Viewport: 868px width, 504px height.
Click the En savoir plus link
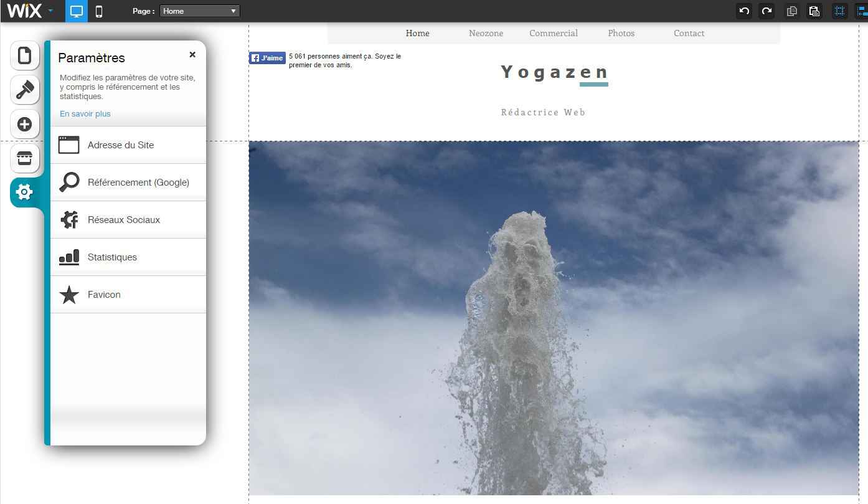click(x=85, y=114)
